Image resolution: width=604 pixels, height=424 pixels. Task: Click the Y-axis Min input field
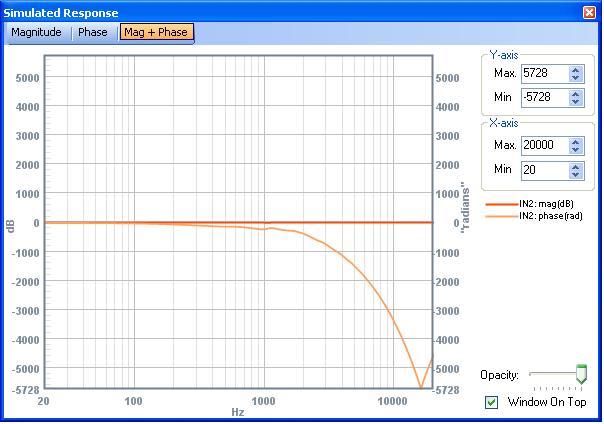544,97
